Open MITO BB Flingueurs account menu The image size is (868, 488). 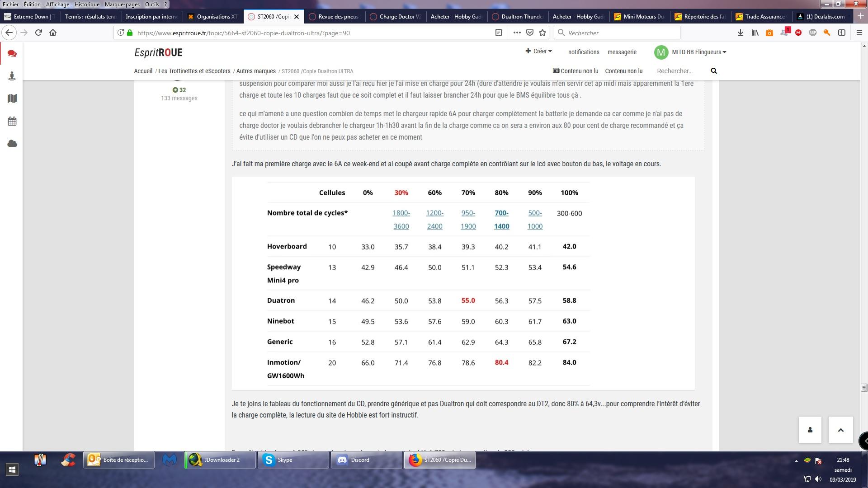pyautogui.click(x=690, y=52)
